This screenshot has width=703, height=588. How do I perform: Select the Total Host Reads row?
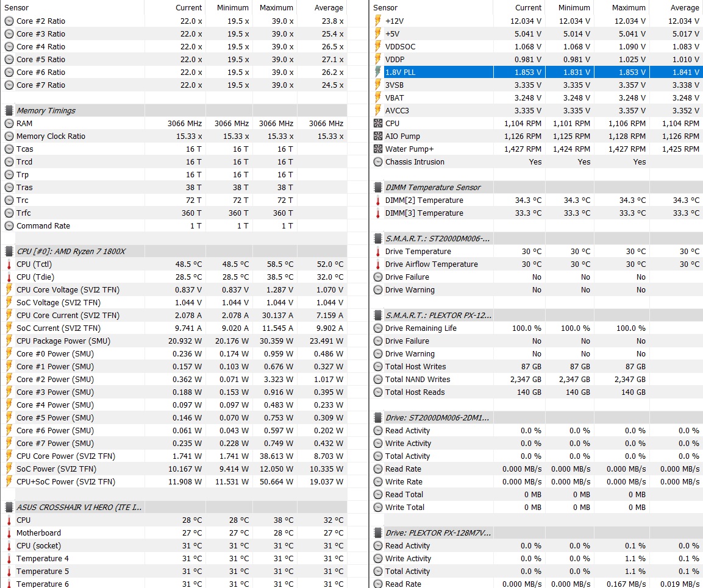click(537, 392)
